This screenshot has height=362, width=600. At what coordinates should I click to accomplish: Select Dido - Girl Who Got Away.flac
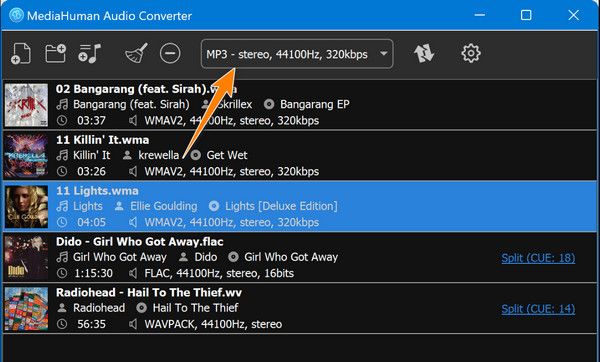(140, 241)
